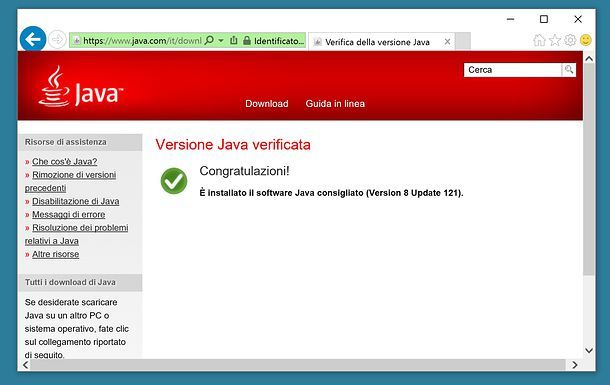610x385 pixels.
Task: Open the Che cos'è Java? link
Action: click(x=65, y=161)
